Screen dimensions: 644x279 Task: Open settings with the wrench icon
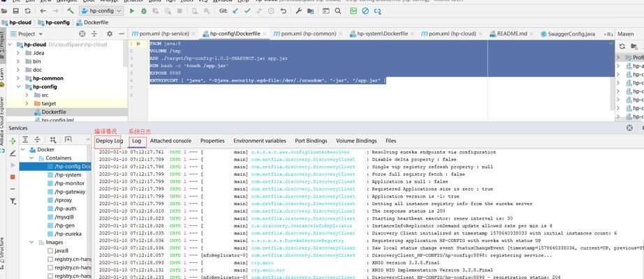pyautogui.click(x=298, y=11)
